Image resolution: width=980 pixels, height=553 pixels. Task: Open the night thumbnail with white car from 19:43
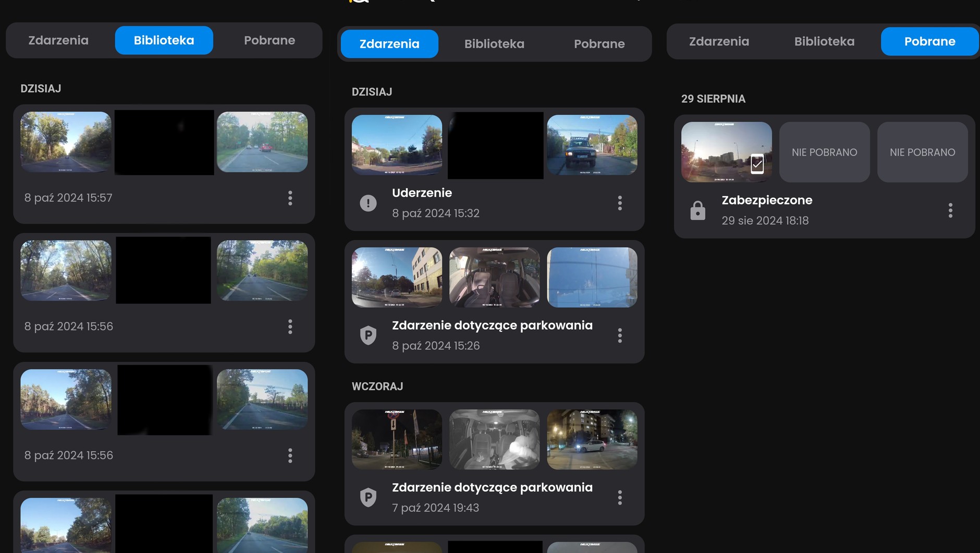pos(592,439)
